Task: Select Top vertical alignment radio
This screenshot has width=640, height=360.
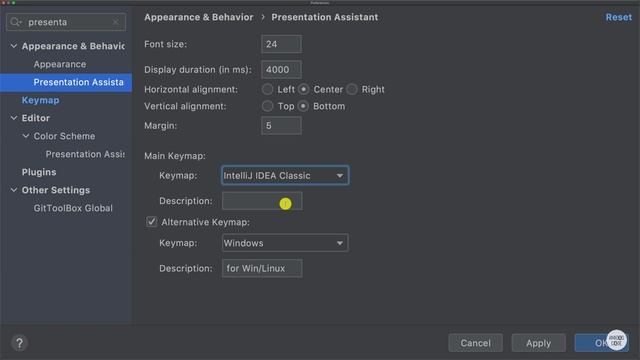Action: [267, 106]
